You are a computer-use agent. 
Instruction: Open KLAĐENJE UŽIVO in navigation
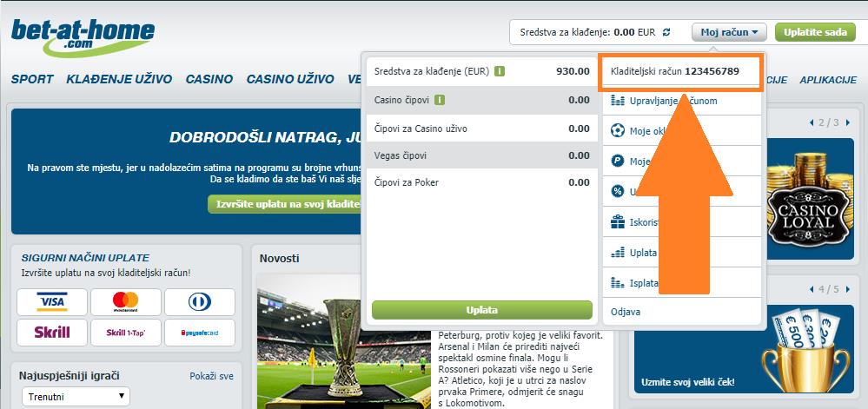(119, 79)
